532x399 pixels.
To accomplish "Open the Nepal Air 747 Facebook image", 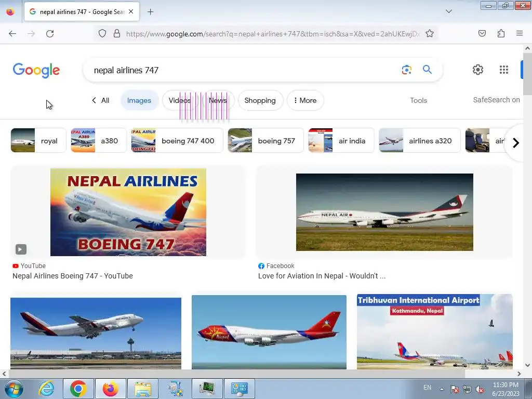I will 384,212.
